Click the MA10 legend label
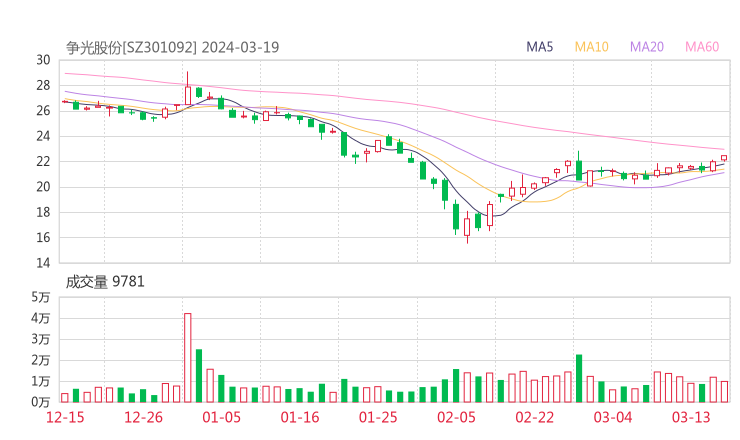 pyautogui.click(x=591, y=47)
